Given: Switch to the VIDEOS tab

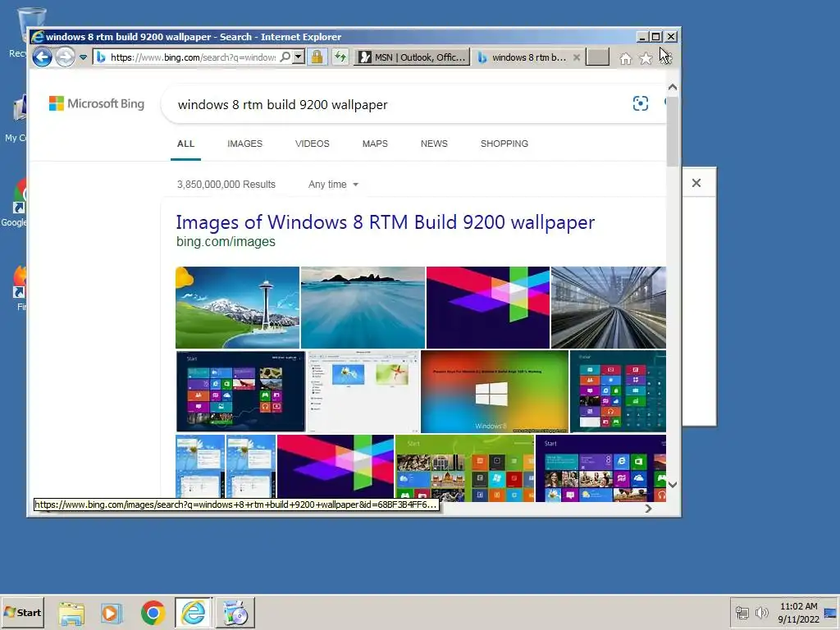Looking at the screenshot, I should click(x=313, y=144).
